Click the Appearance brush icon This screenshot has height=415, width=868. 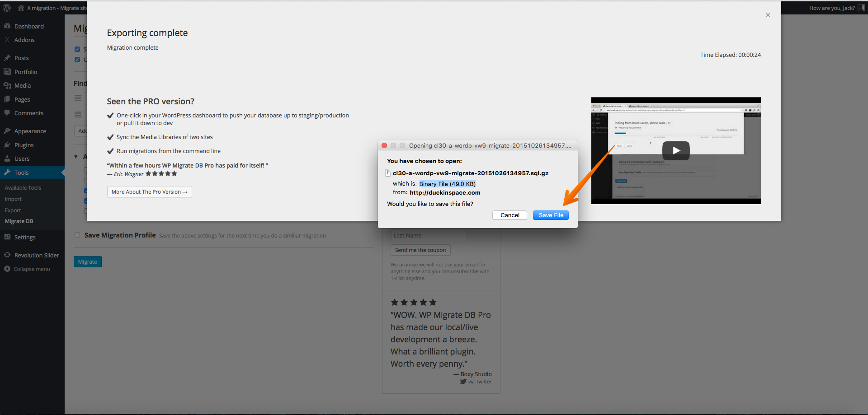(x=7, y=131)
